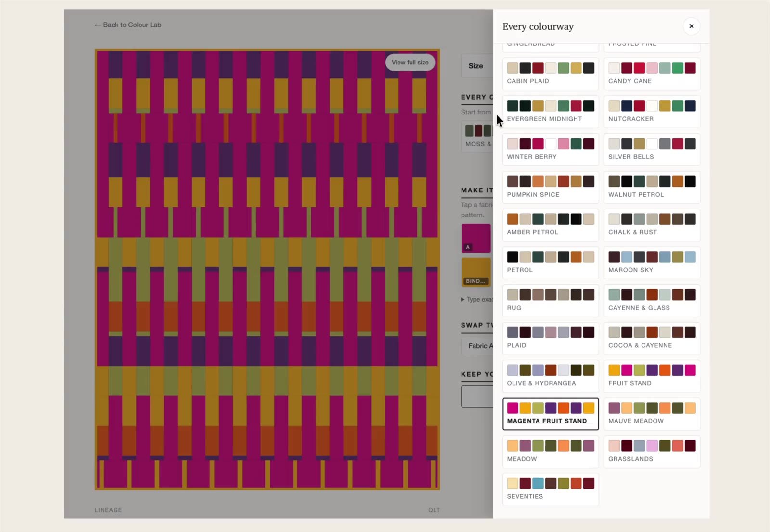Apply the Seventies colourway
770x532 pixels.
551,490
